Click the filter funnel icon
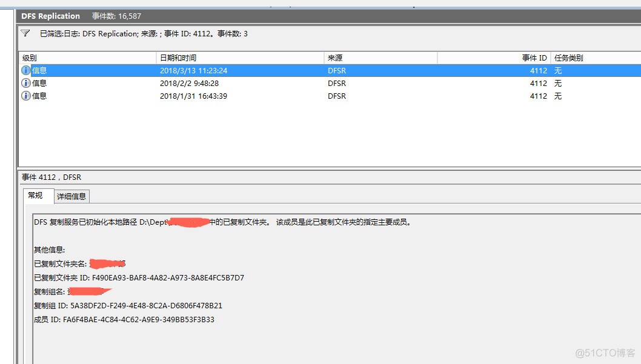This screenshot has width=641, height=364. 25,33
